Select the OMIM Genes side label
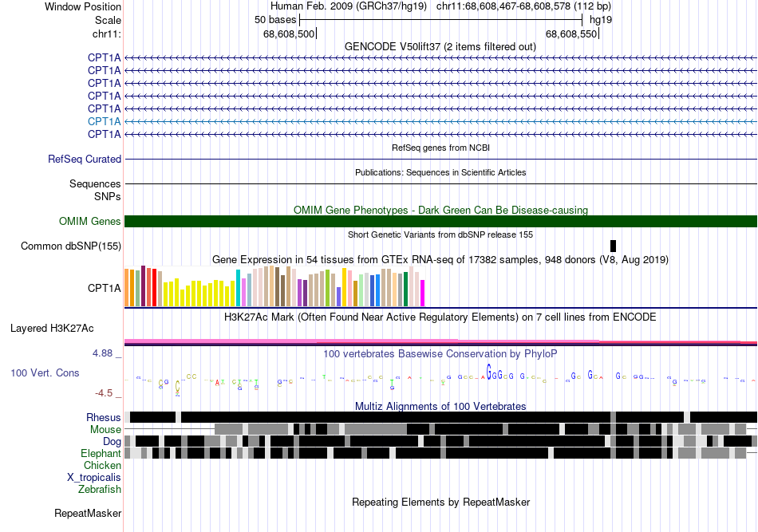758x532 pixels. click(x=90, y=221)
